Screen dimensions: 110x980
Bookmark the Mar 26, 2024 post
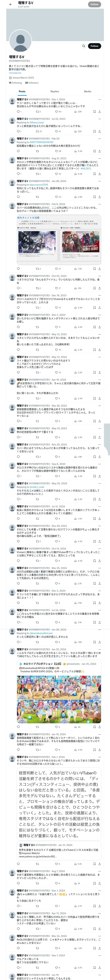tap(94, 421)
